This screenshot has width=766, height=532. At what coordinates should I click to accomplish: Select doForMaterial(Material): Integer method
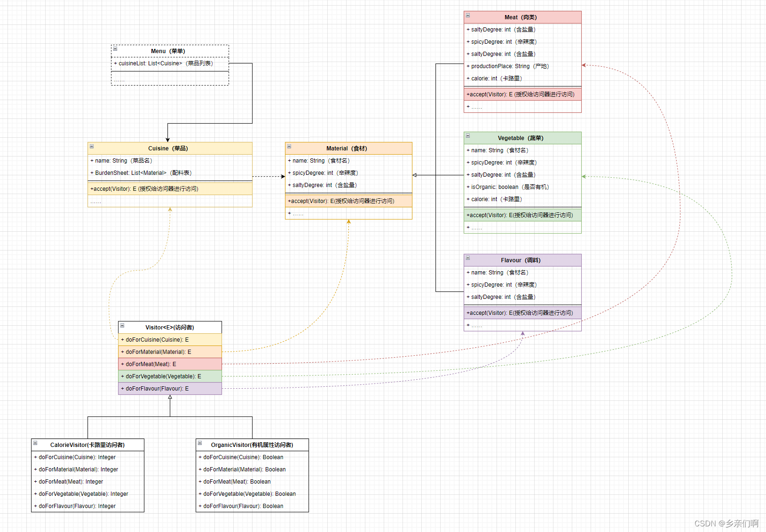(x=88, y=469)
